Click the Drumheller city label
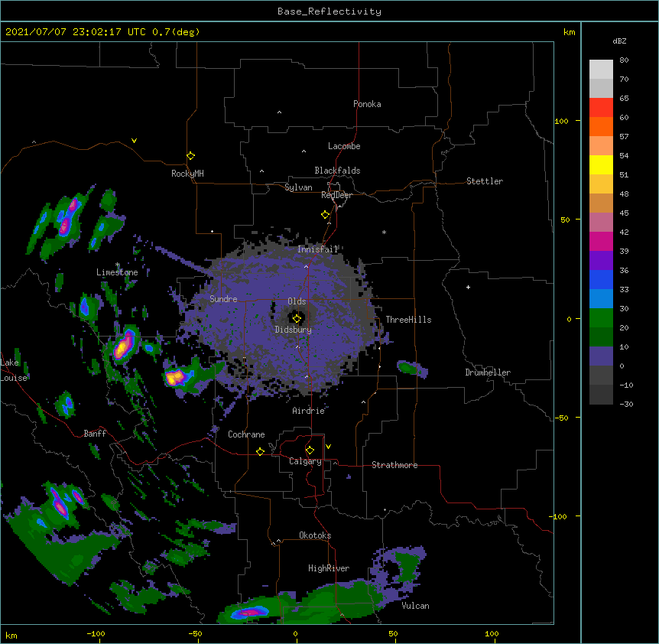The image size is (659, 644). (x=488, y=372)
